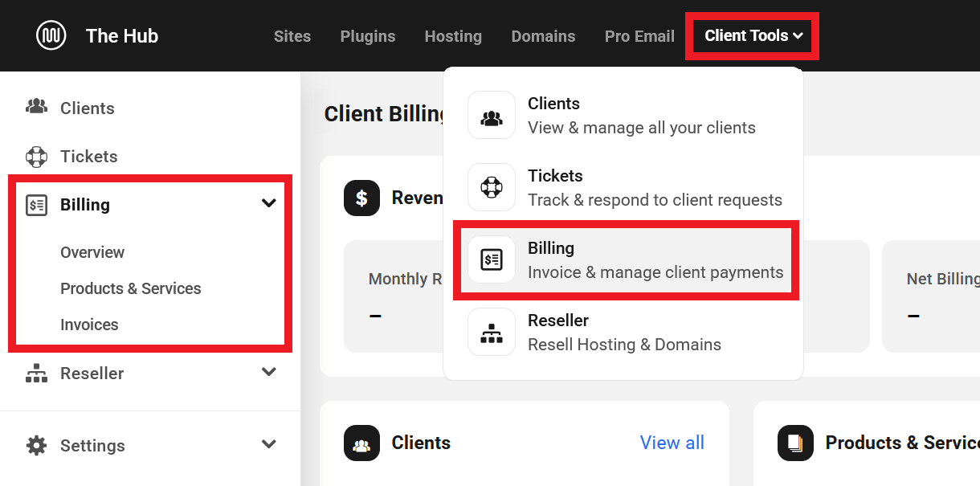Open the Billing Overview sub-item
The height and width of the screenshot is (486, 980).
pos(92,252)
